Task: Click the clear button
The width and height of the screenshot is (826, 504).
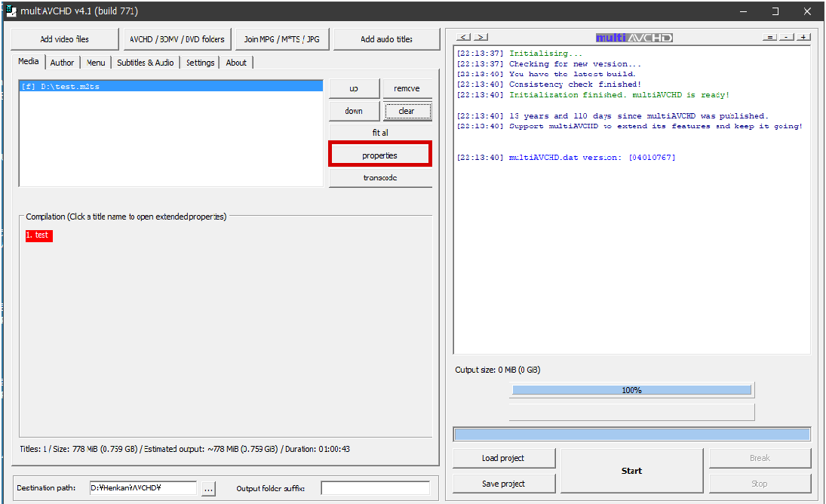Action: tap(407, 111)
